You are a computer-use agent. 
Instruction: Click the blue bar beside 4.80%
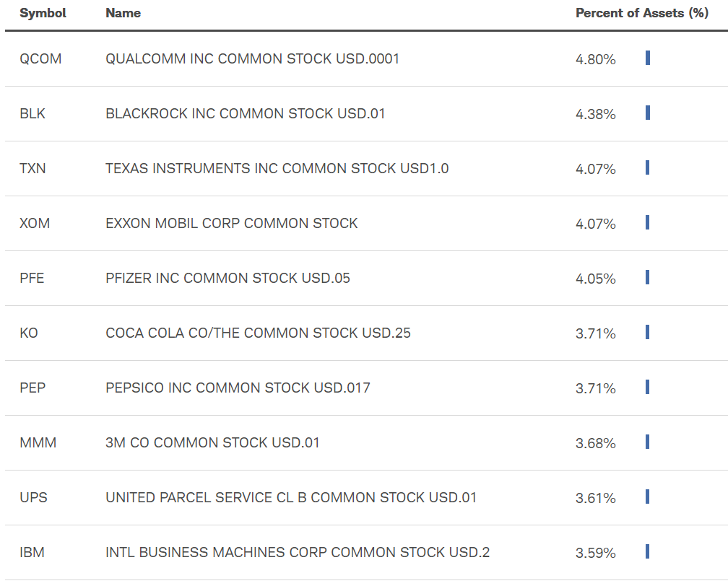pos(648,58)
